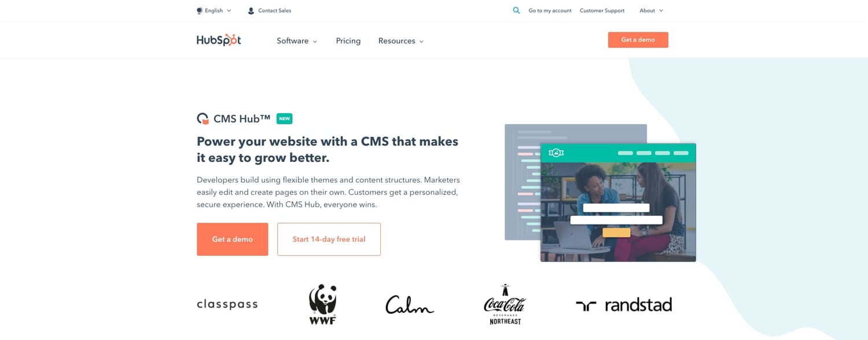Click the website preview illustration
Screen dimensions: 868x340
pos(600,193)
